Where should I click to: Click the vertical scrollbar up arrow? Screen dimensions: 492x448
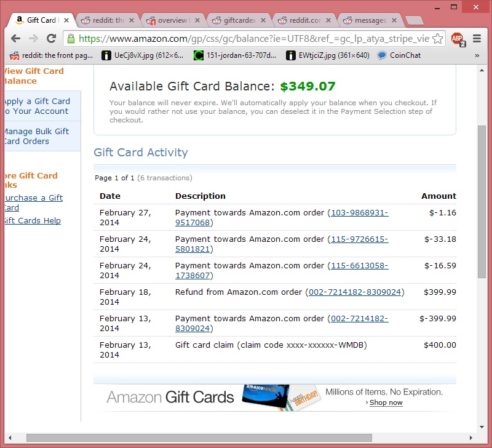[x=482, y=70]
